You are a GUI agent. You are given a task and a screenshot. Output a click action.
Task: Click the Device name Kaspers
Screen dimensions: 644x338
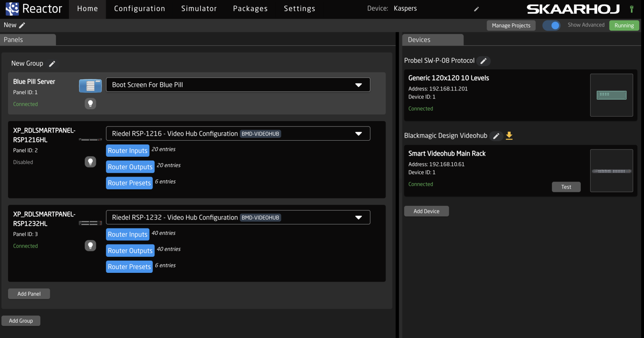(x=405, y=8)
